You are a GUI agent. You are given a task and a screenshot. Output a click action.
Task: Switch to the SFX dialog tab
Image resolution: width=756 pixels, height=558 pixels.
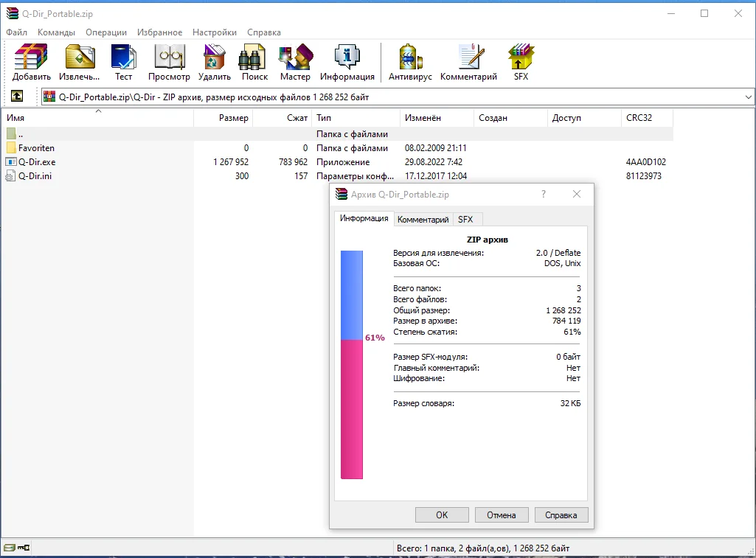click(465, 219)
